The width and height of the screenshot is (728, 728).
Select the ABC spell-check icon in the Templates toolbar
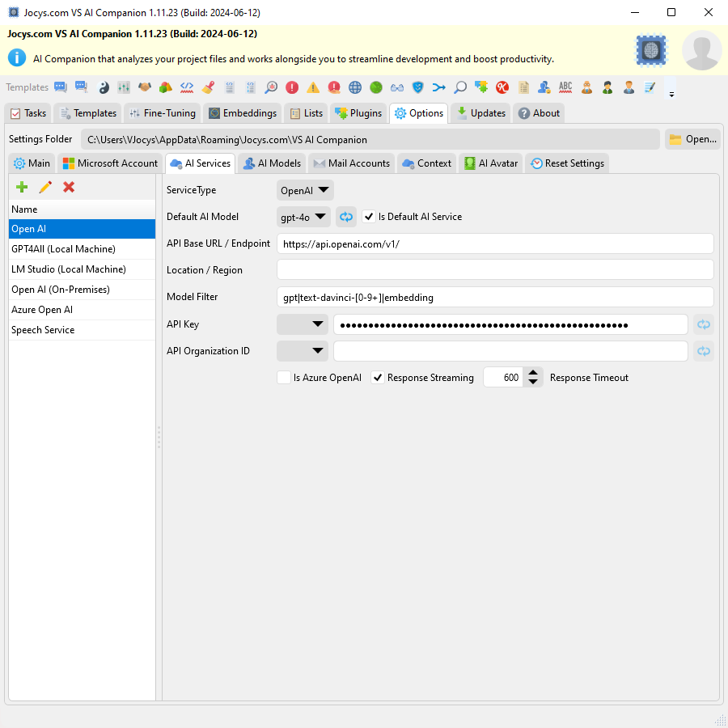click(565, 87)
